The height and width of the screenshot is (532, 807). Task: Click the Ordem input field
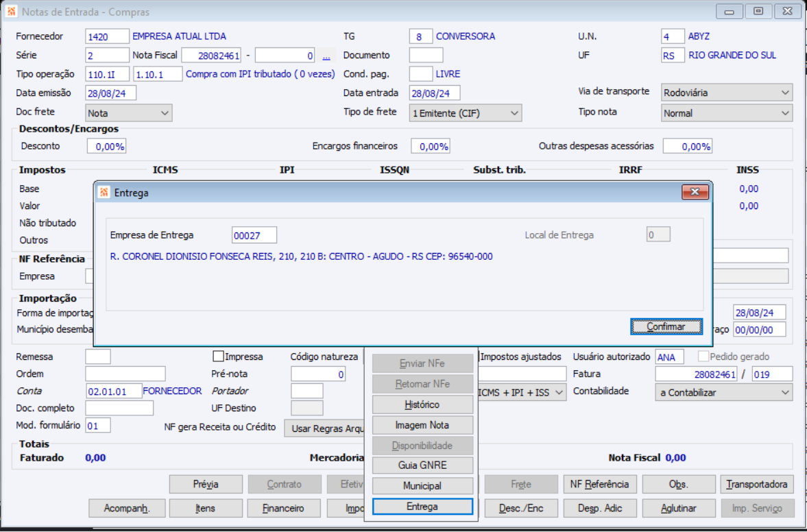coord(125,374)
